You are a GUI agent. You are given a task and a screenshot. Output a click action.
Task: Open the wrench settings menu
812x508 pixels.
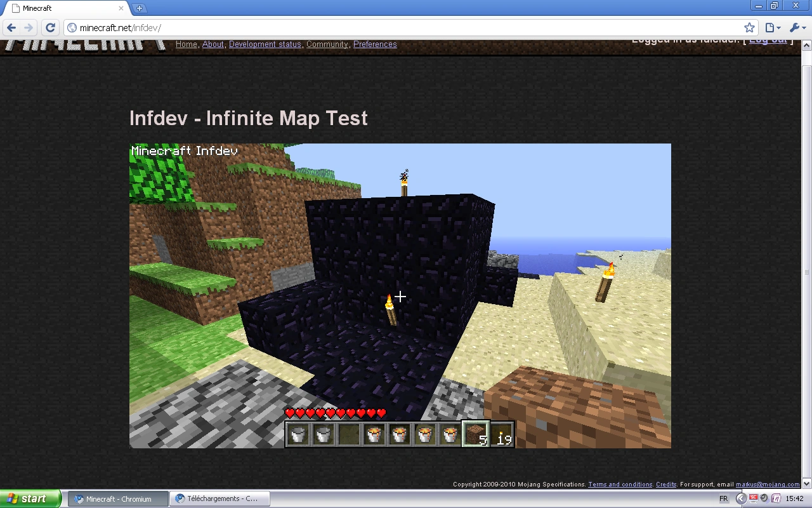[797, 27]
